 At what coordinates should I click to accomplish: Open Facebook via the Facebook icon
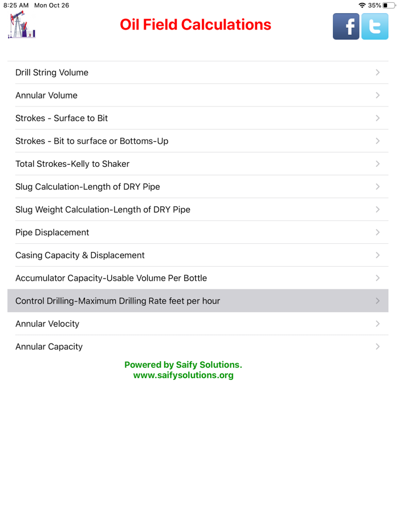pos(345,26)
